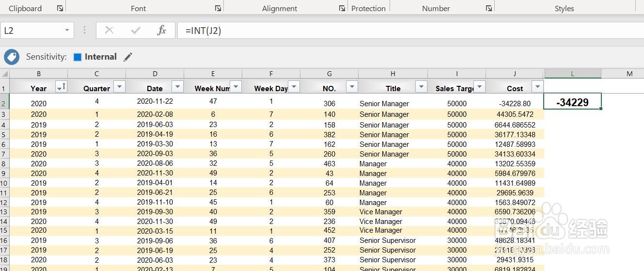The height and width of the screenshot is (271, 644).
Task: Open the Quarter column filter dropdown
Action: (119, 87)
